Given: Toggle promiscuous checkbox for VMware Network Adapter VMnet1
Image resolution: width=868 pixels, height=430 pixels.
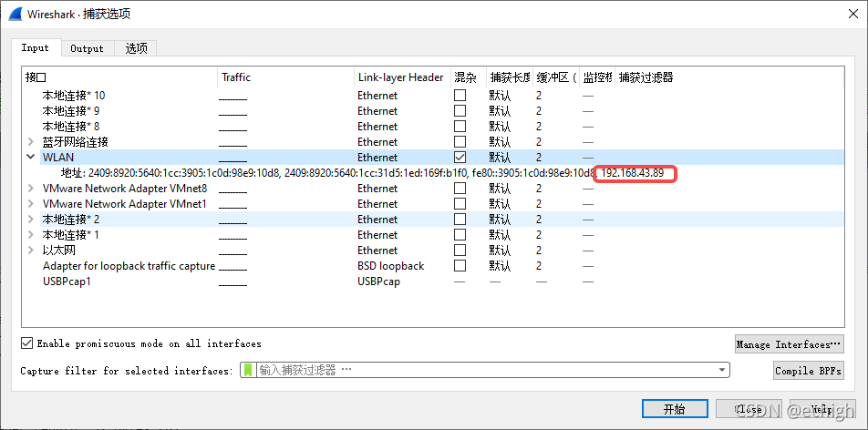Looking at the screenshot, I should [x=460, y=204].
